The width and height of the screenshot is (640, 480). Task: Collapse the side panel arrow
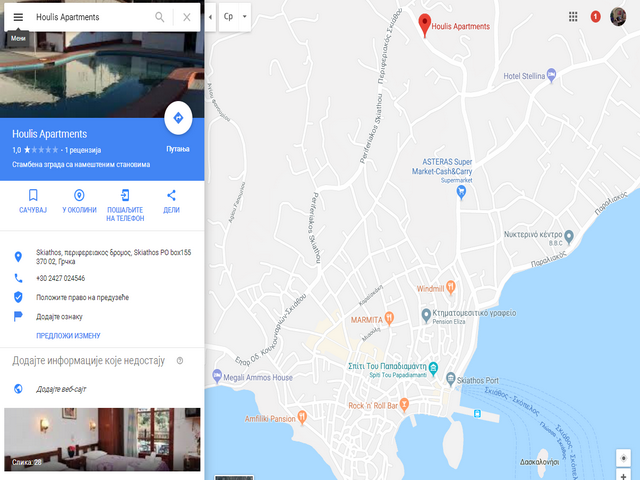[210, 17]
